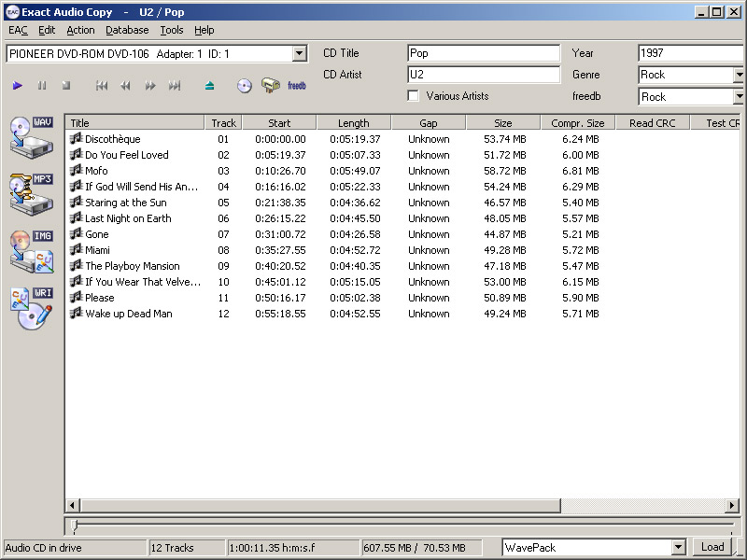
Task: Click the yellow freedb submit icon
Action: 270,85
